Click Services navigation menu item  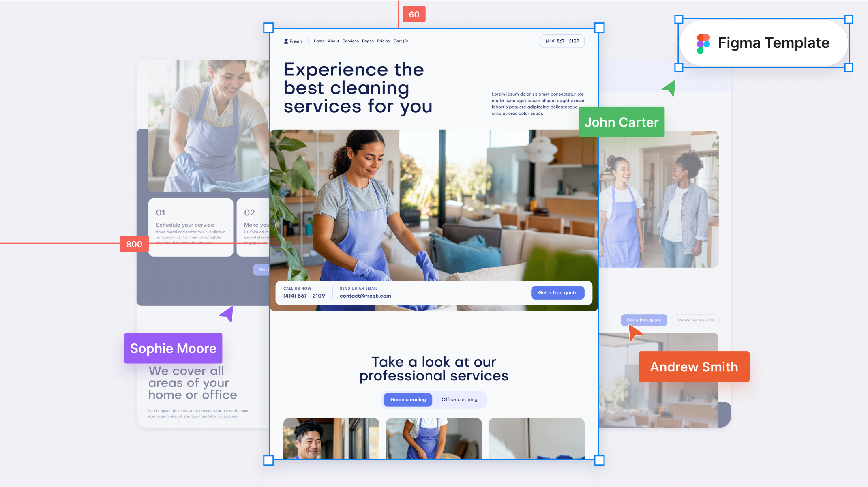tap(350, 41)
